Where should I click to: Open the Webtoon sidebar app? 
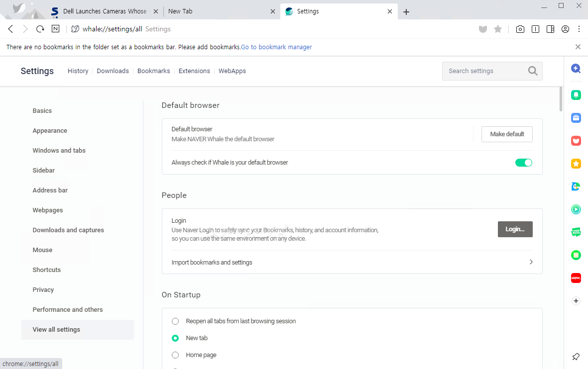tap(576, 232)
